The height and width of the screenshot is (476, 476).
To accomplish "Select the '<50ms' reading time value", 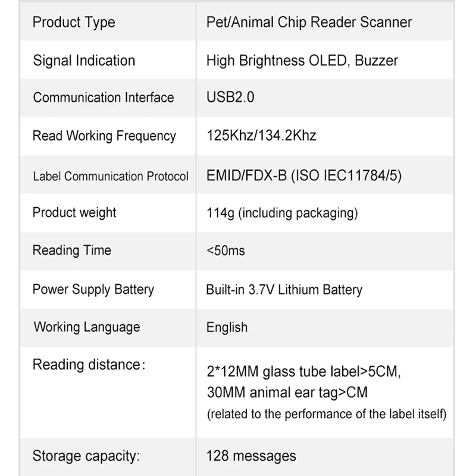I will (x=226, y=250).
